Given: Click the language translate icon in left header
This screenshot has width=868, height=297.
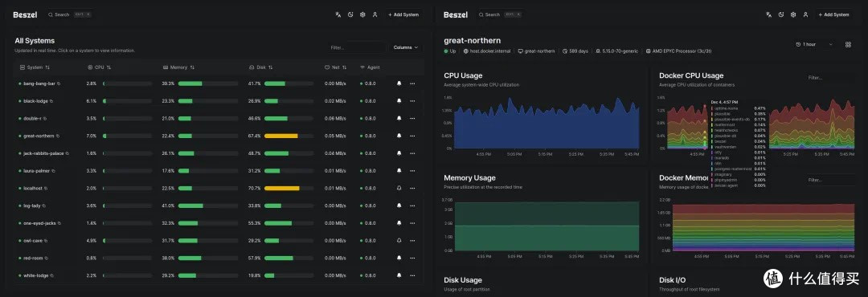Looking at the screenshot, I should [338, 15].
